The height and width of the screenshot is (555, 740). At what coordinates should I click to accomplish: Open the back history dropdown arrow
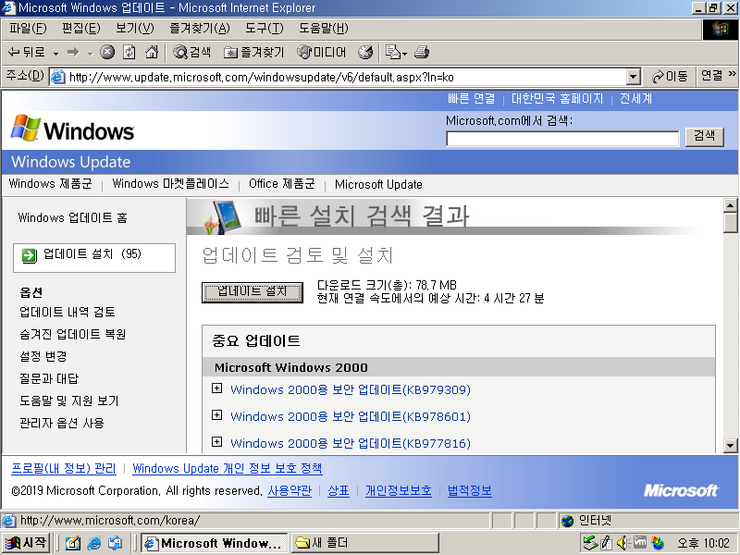point(55,53)
